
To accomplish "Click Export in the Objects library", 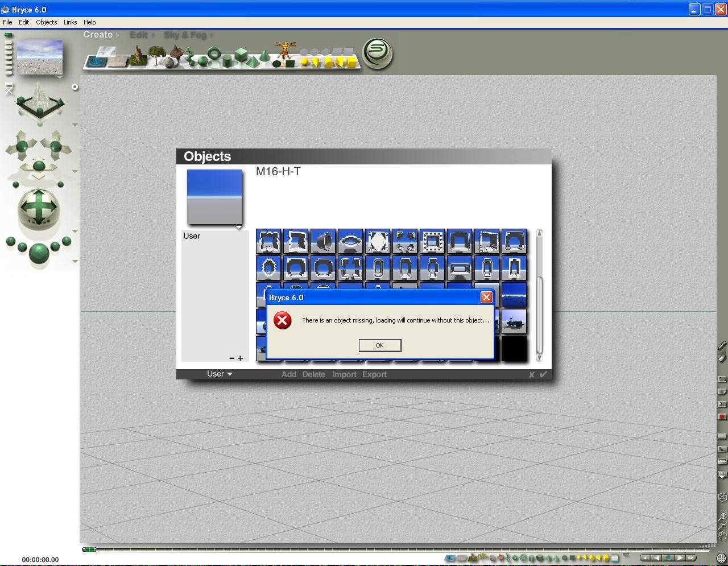I will pos(374,374).
